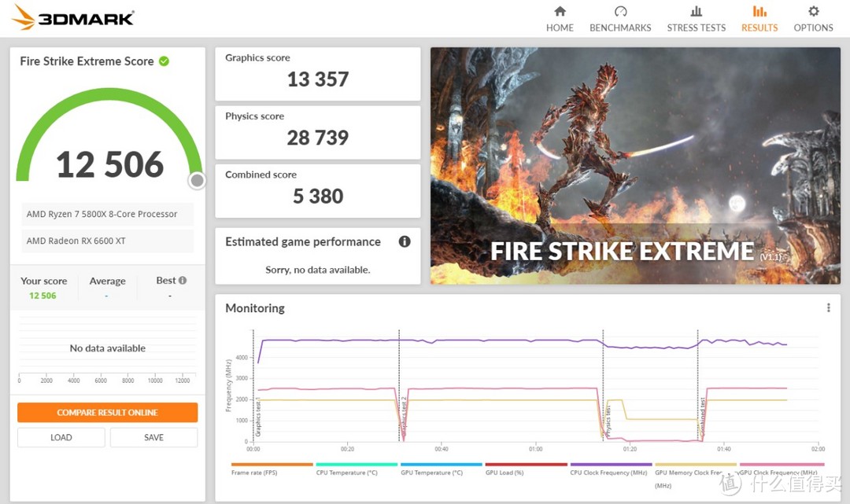Click the Physics score value 28 739

click(x=318, y=138)
